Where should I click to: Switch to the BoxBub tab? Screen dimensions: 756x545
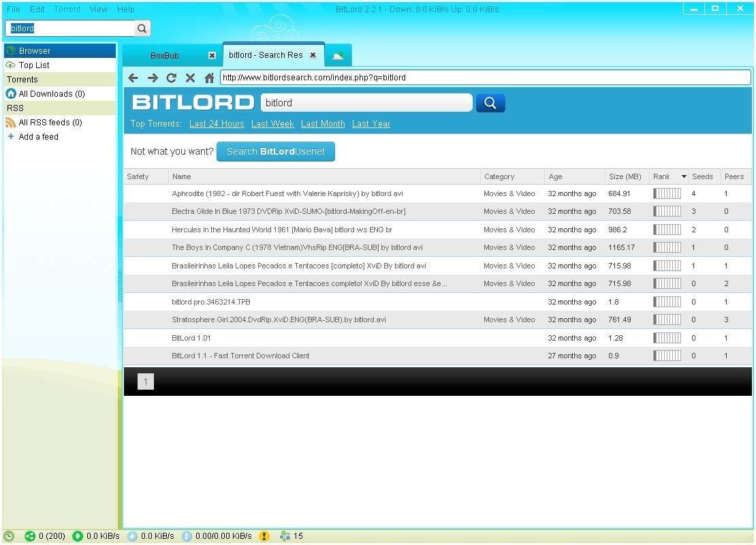click(x=165, y=56)
